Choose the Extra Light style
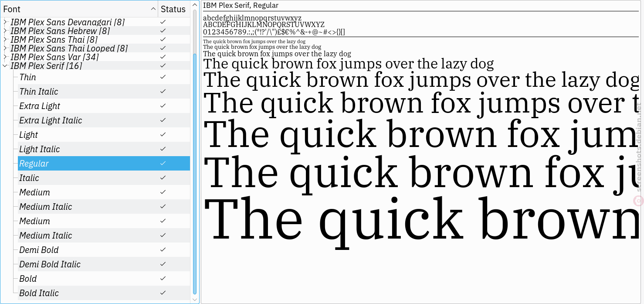 tap(104, 106)
